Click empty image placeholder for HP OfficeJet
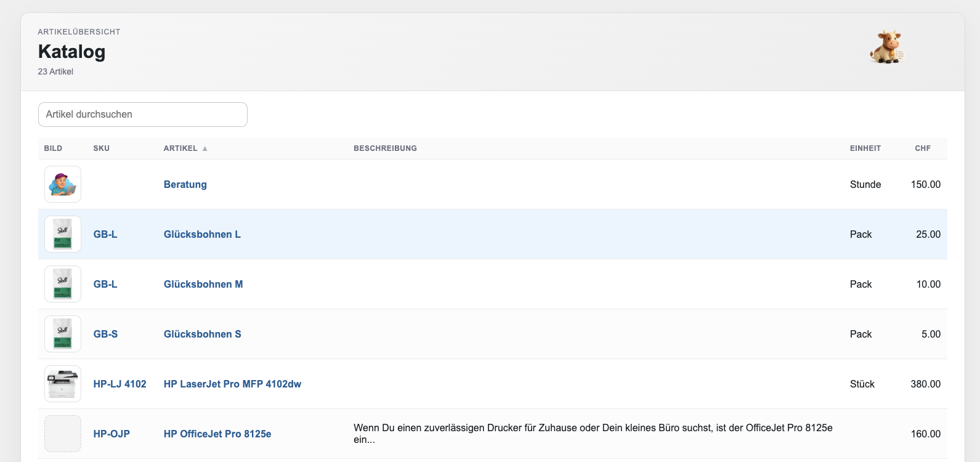Viewport: 980px width, 462px height. tap(63, 434)
